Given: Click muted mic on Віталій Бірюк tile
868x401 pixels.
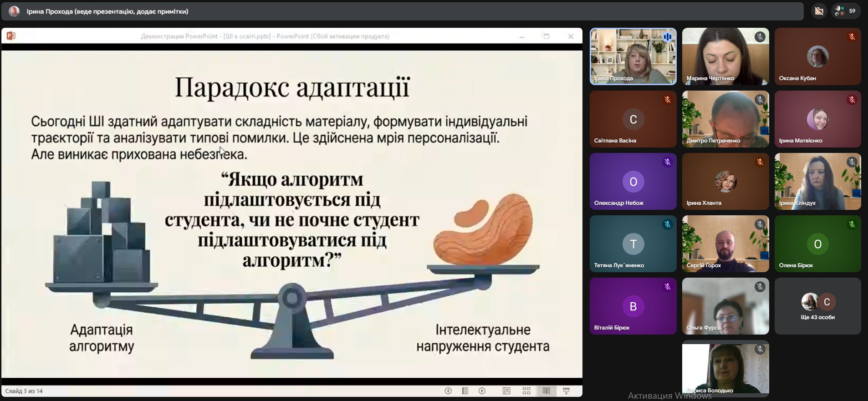Looking at the screenshot, I should (x=667, y=287).
